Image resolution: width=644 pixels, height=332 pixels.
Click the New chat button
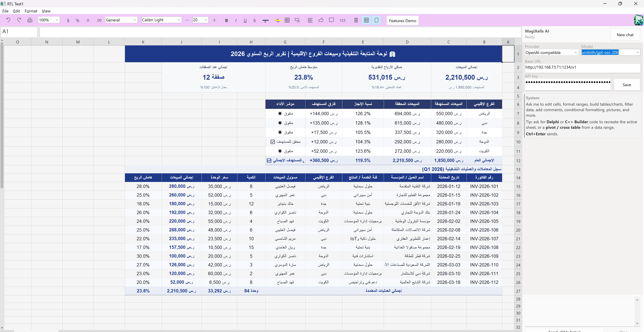point(625,35)
